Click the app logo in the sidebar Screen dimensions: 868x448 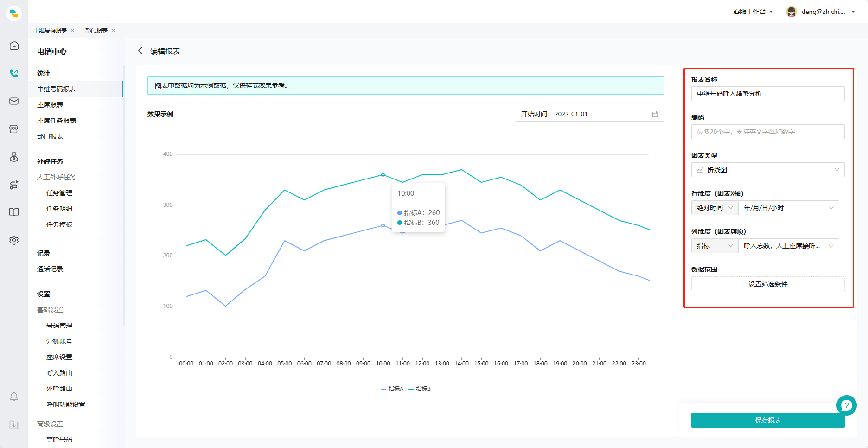[14, 13]
